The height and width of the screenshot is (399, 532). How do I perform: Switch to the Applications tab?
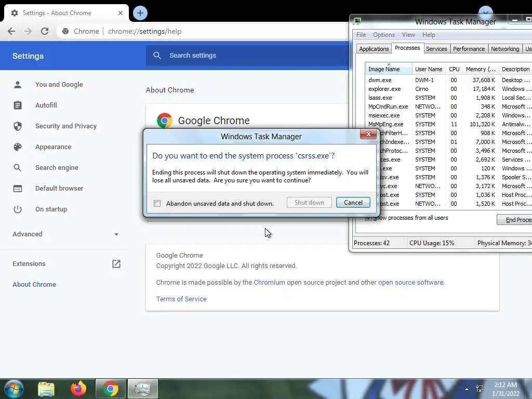click(x=374, y=49)
